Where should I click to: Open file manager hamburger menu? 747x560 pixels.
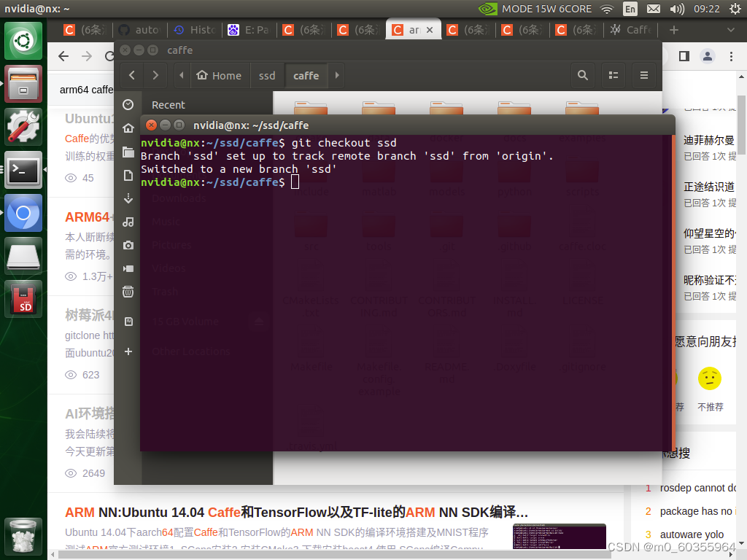coord(644,75)
